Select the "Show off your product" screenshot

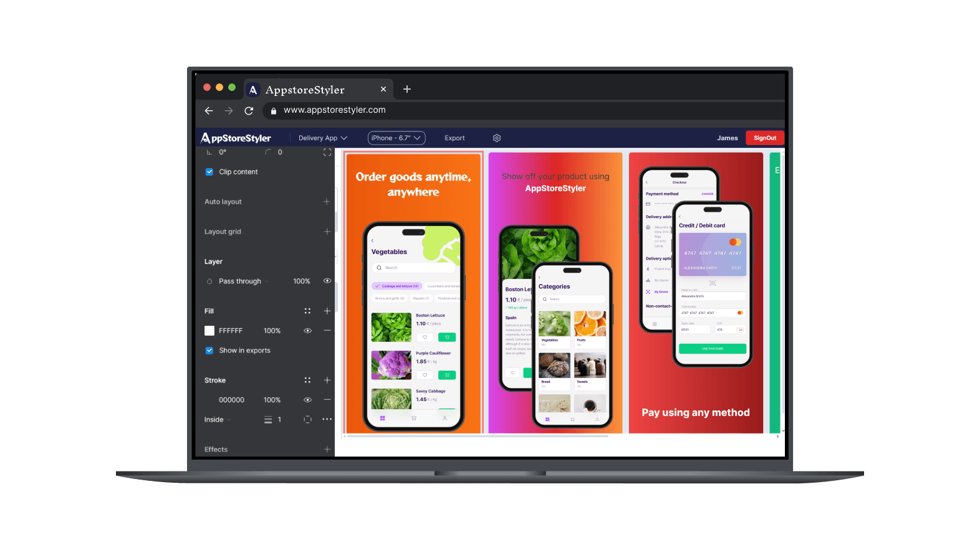coord(555,293)
